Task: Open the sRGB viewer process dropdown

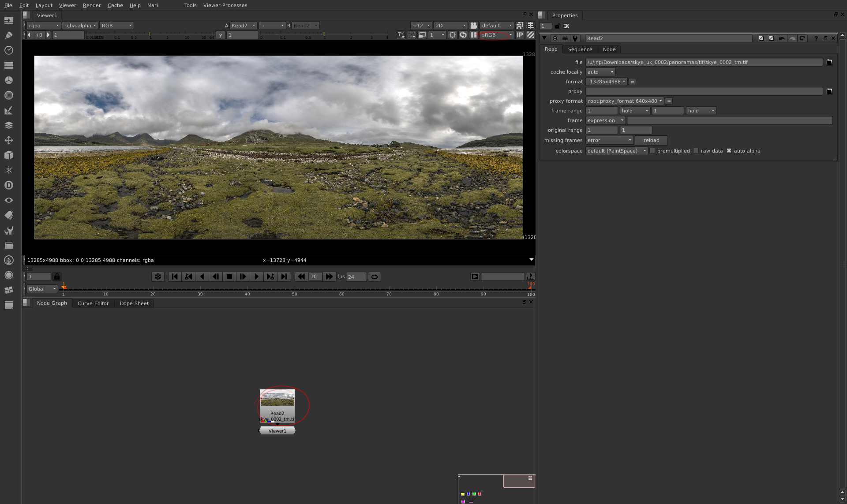Action: pos(497,35)
